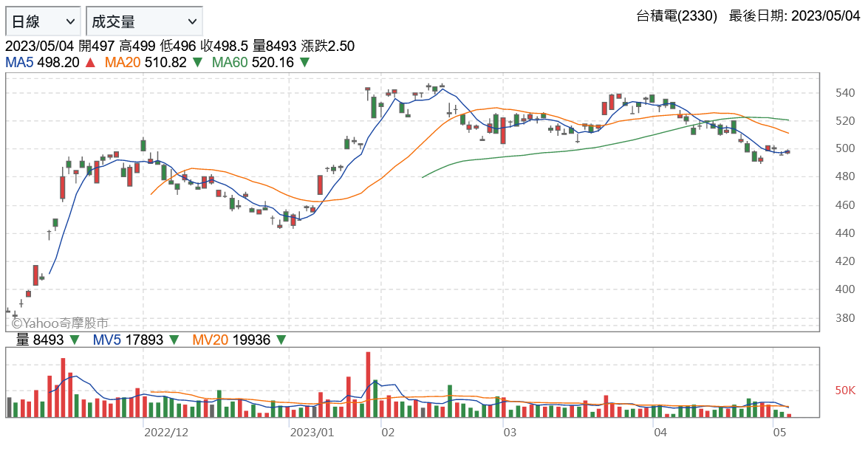
Task: Open the 成交量 indicator dropdown
Action: pos(145,21)
